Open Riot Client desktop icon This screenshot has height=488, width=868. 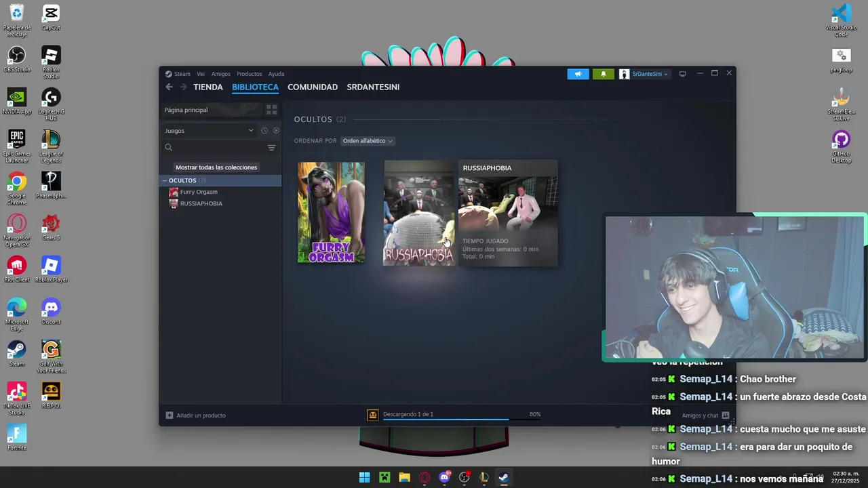point(17,270)
